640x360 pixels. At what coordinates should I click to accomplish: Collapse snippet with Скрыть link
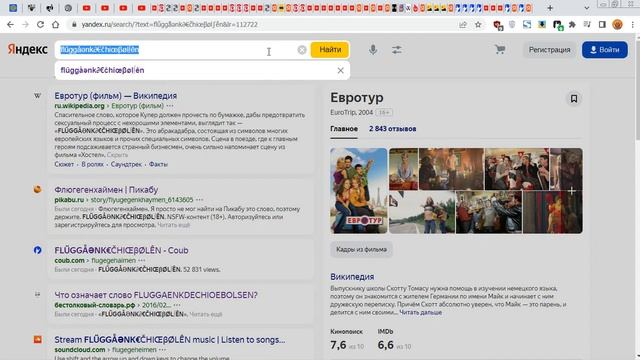(x=117, y=155)
